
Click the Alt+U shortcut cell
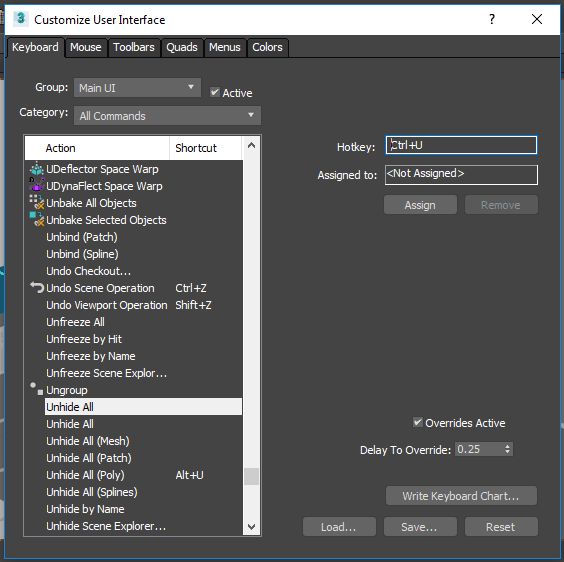coord(190,475)
